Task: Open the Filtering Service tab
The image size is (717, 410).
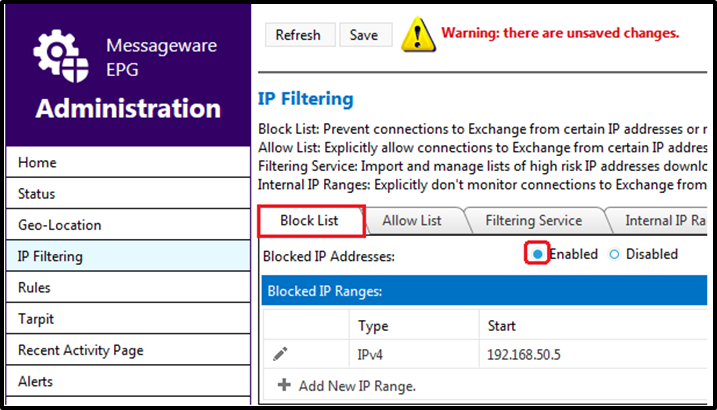Action: pos(534,221)
